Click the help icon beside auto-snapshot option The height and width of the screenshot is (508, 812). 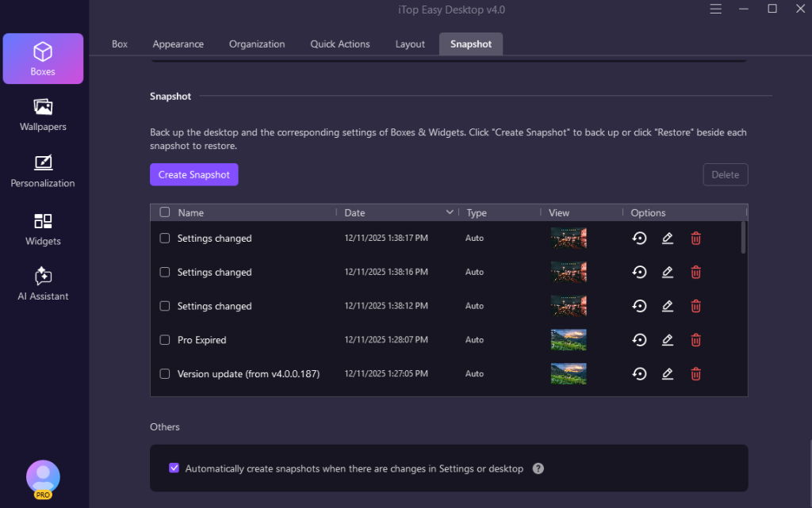pyautogui.click(x=538, y=468)
